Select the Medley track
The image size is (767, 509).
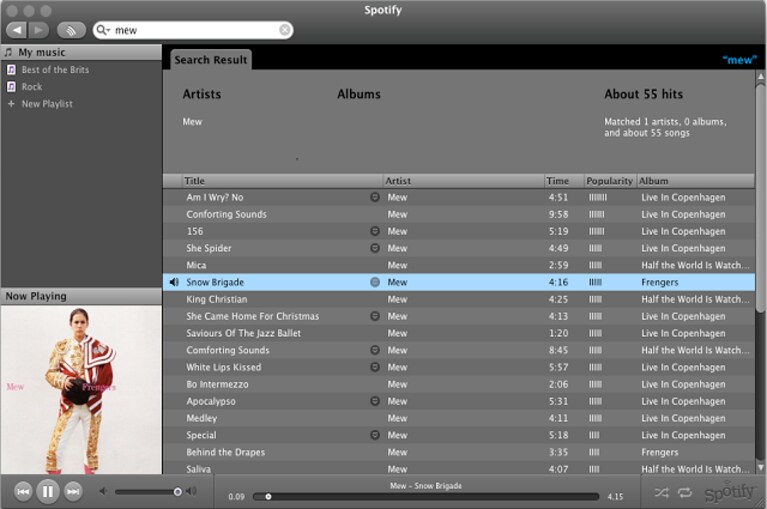tap(458, 419)
